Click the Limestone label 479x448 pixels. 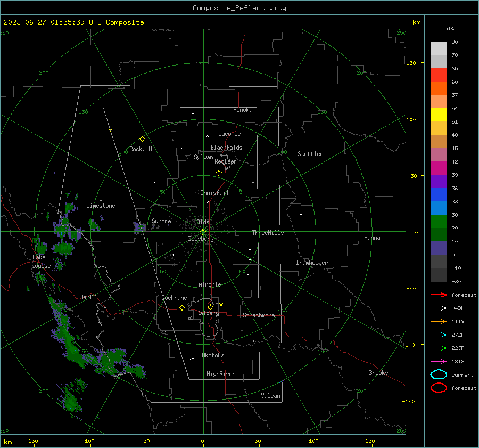[101, 206]
